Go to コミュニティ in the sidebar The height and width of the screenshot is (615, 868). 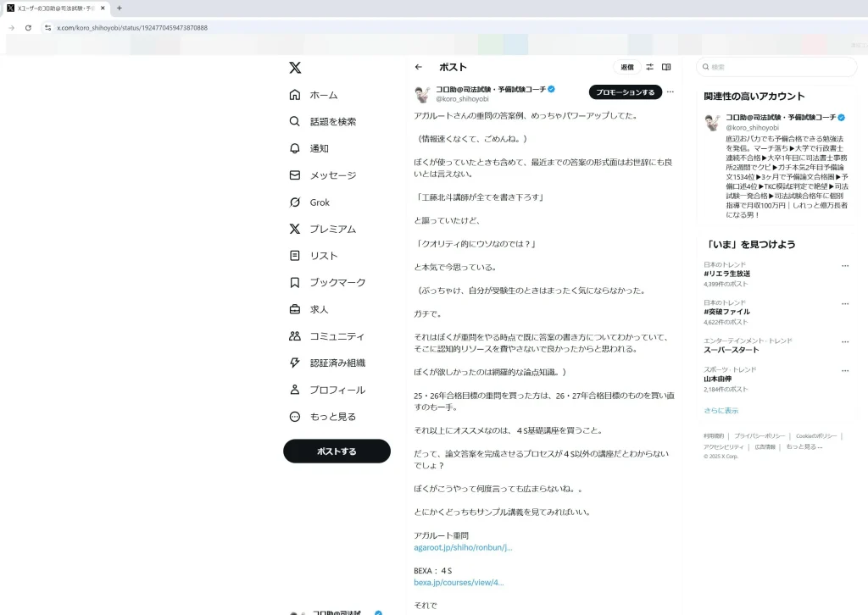tap(327, 336)
